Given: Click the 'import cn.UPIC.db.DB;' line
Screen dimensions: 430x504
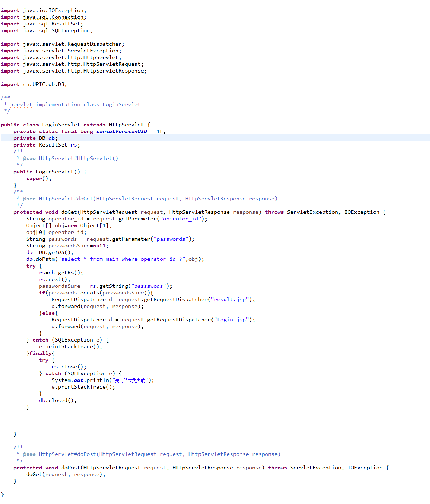Looking at the screenshot, I should [x=34, y=84].
